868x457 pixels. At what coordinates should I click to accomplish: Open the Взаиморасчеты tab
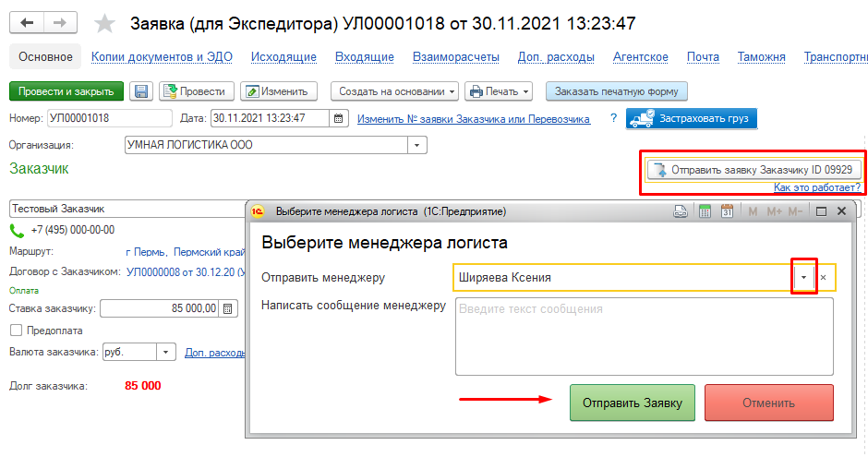(x=455, y=57)
